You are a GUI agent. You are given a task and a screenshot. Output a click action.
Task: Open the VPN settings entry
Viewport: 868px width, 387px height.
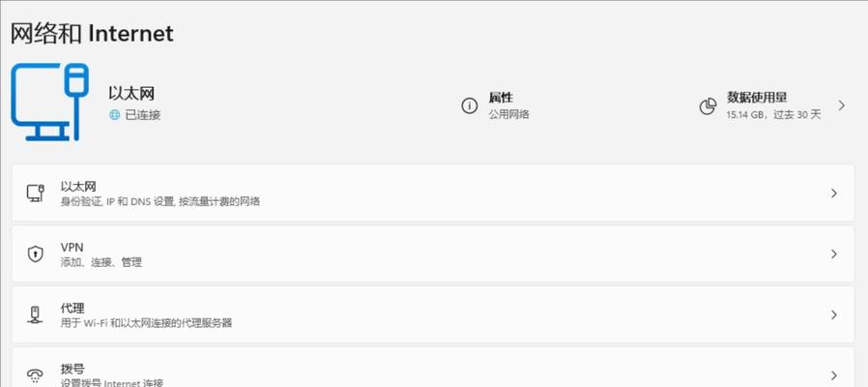(433, 253)
